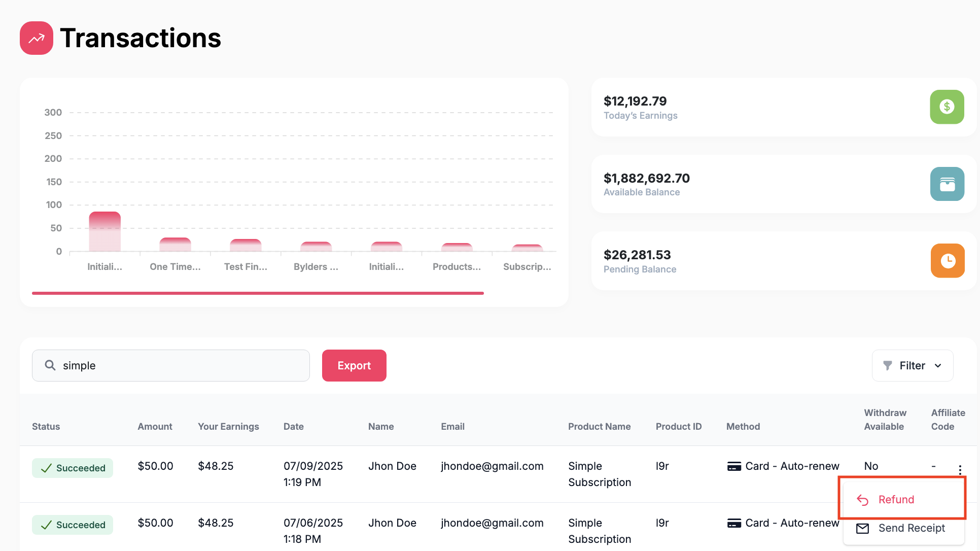Click the Filter chevron arrow
This screenshot has height=551, width=980.
(x=938, y=366)
